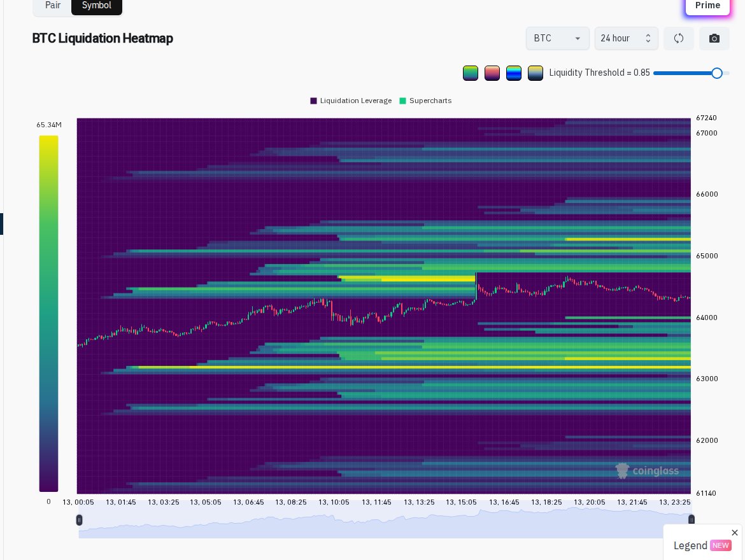This screenshot has height=560, width=745.
Task: Close the Legend popup
Action: click(735, 533)
